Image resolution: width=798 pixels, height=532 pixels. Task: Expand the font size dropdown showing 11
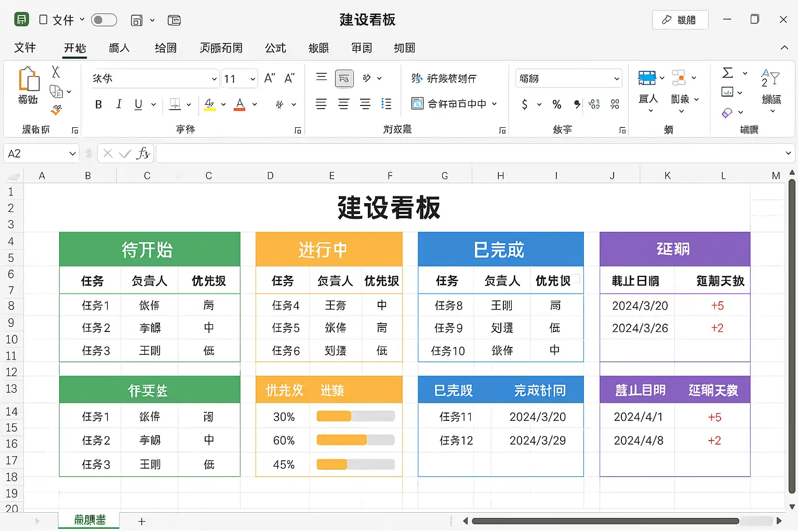(x=252, y=79)
